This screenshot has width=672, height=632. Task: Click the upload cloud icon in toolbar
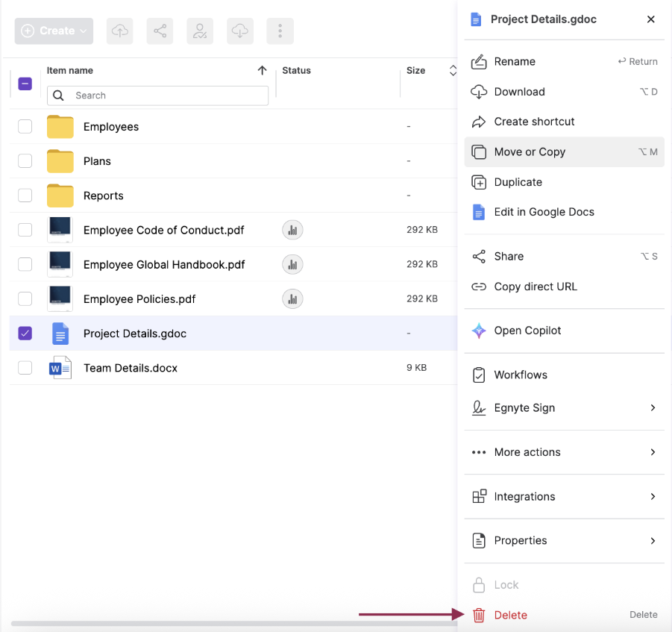coord(119,31)
